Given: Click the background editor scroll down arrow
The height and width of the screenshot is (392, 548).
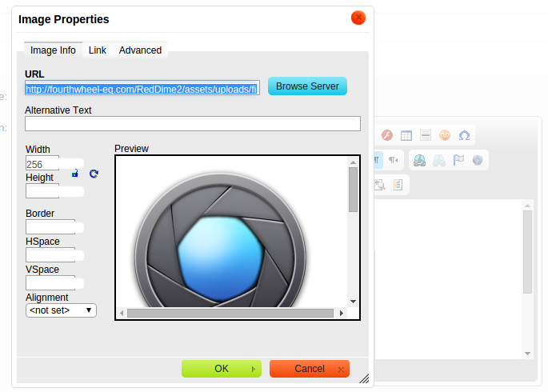Looking at the screenshot, I should tap(527, 354).
